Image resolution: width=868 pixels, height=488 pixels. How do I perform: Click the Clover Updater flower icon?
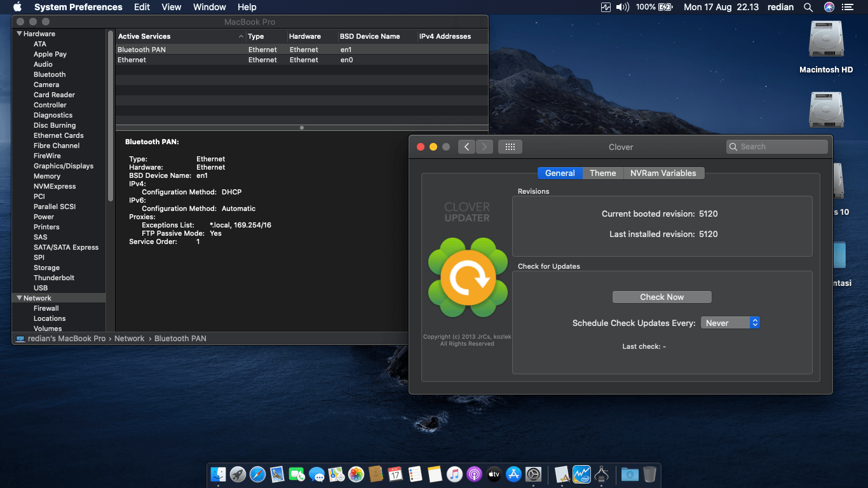468,278
